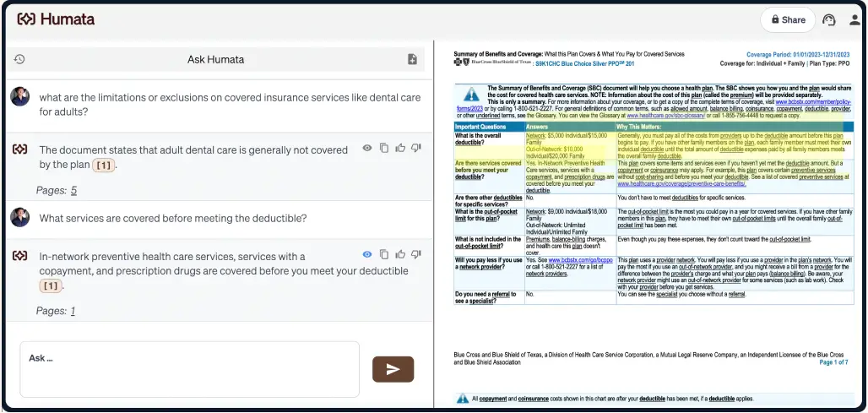Focus the Ask input text box
The image size is (868, 413).
(x=189, y=368)
